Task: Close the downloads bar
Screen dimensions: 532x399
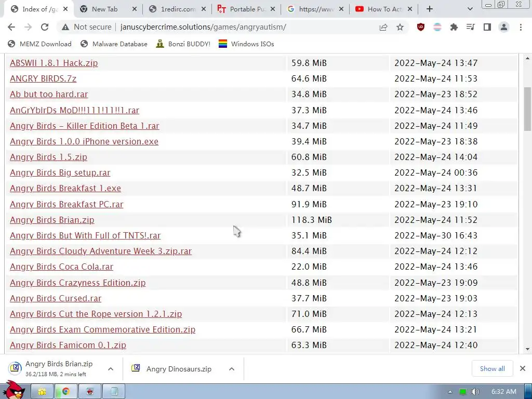Action: point(523,368)
